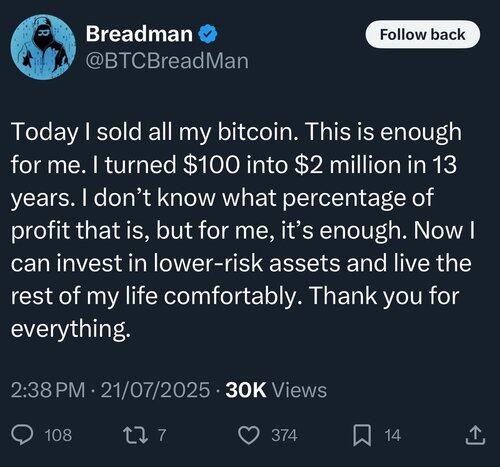Click the 'Thank you for everything' closing line
This screenshot has height=467, width=500.
[x=235, y=312]
